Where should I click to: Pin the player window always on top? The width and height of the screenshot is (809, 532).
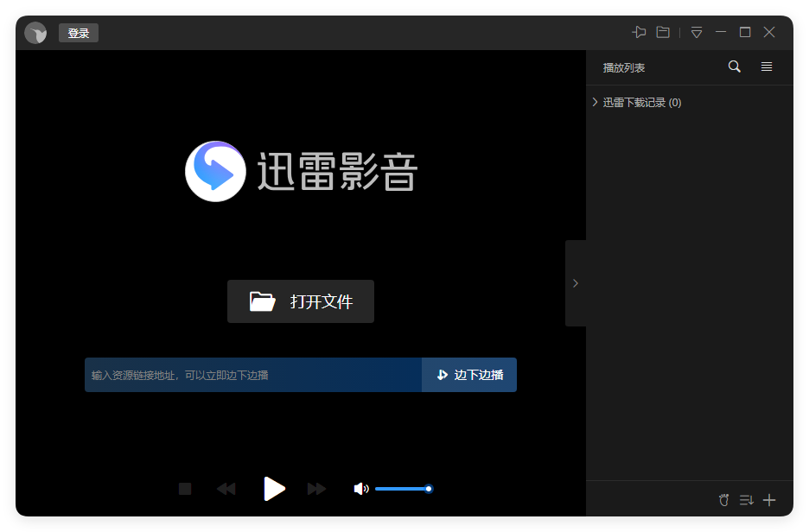tap(639, 32)
